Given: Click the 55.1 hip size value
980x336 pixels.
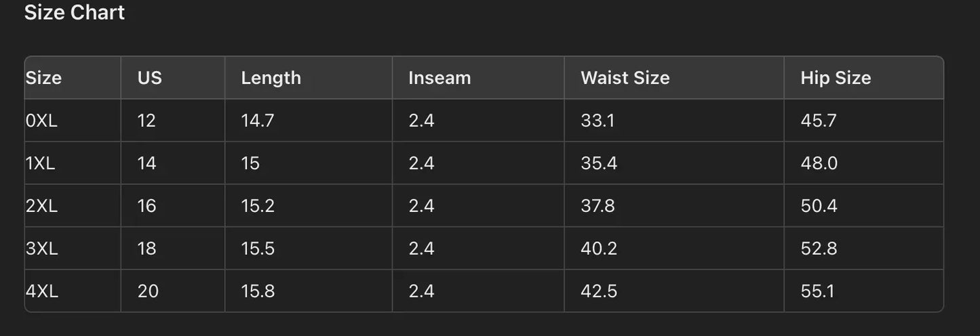Looking at the screenshot, I should tap(817, 291).
